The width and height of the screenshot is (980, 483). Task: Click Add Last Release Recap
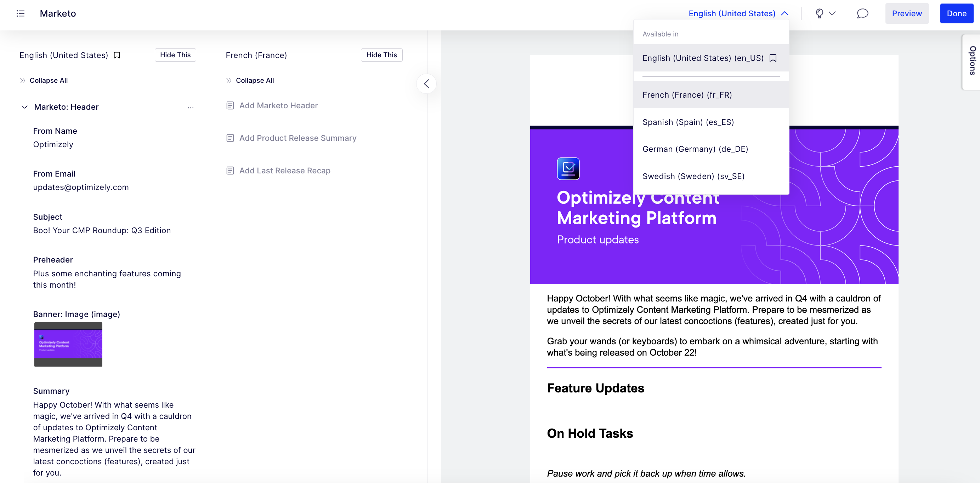[x=278, y=171]
